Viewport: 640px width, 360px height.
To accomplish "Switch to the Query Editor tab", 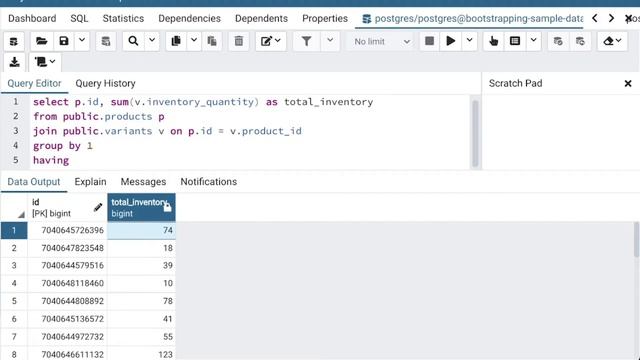I will coord(34,83).
